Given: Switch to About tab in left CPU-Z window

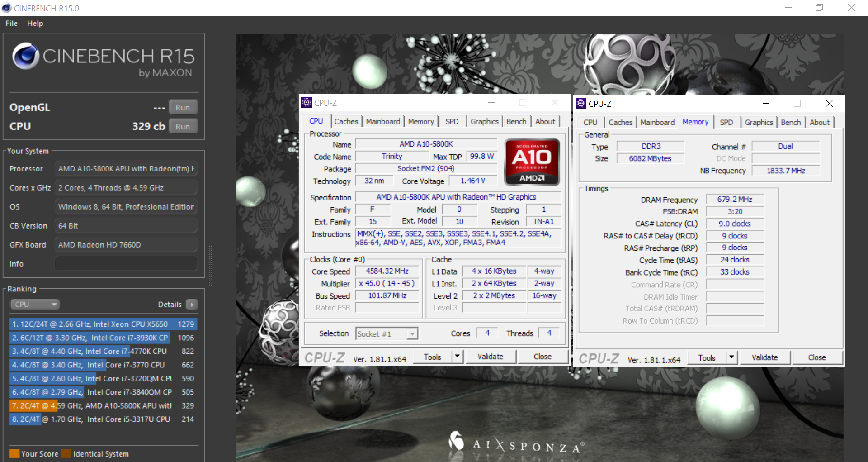Looking at the screenshot, I should click(545, 121).
